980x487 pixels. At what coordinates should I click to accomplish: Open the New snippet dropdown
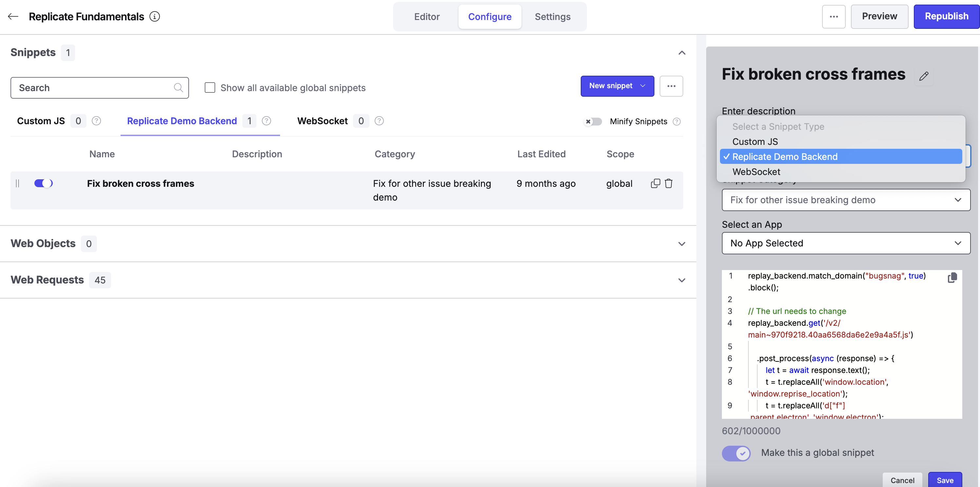[617, 86]
